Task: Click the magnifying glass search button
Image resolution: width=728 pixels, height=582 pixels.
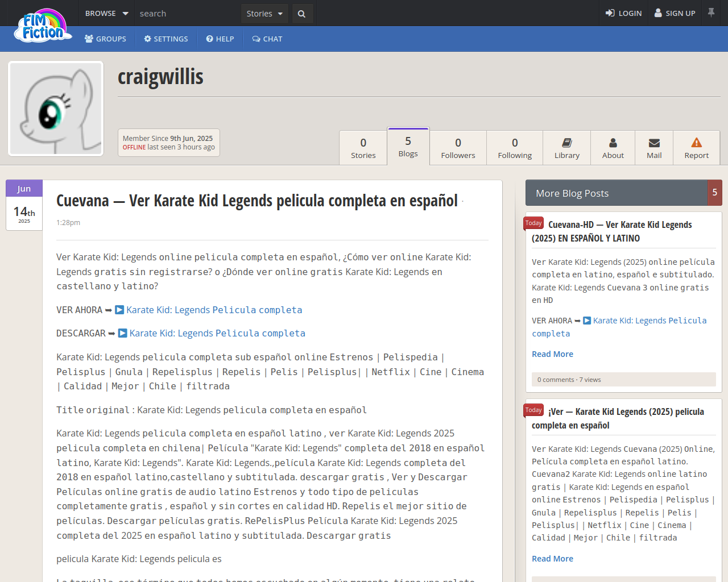Action: [x=302, y=14]
